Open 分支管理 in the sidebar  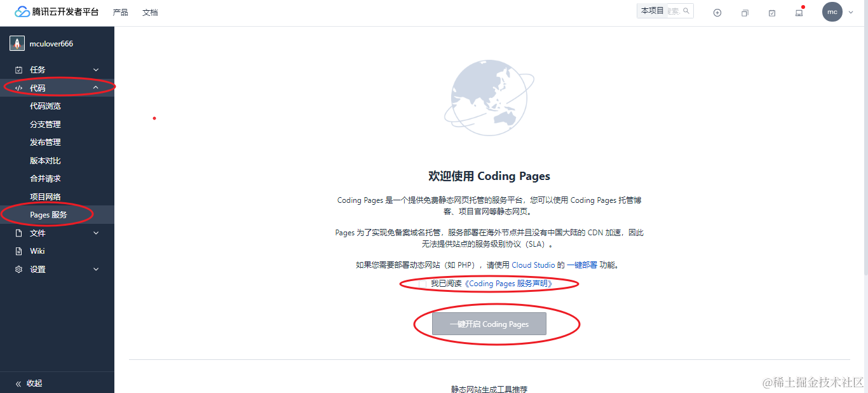45,124
